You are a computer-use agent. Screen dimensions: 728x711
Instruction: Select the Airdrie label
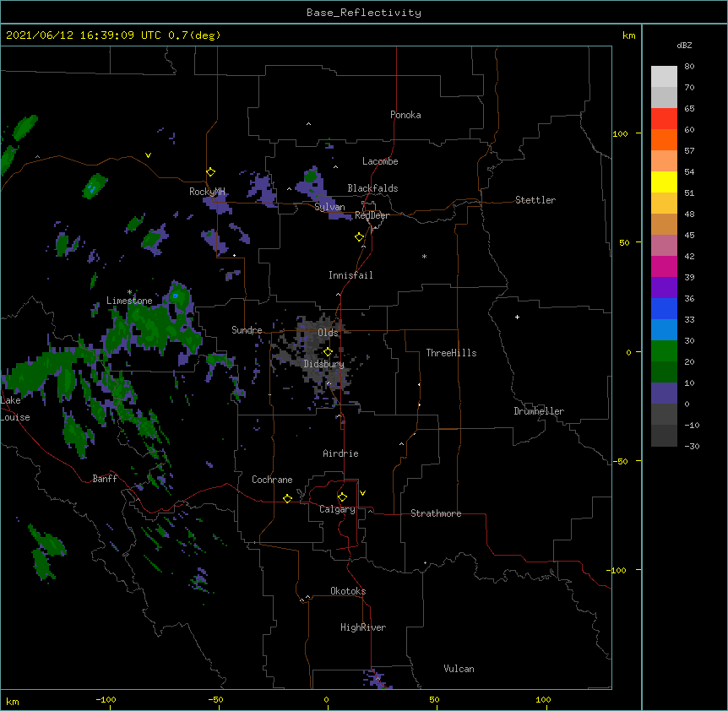pos(340,453)
